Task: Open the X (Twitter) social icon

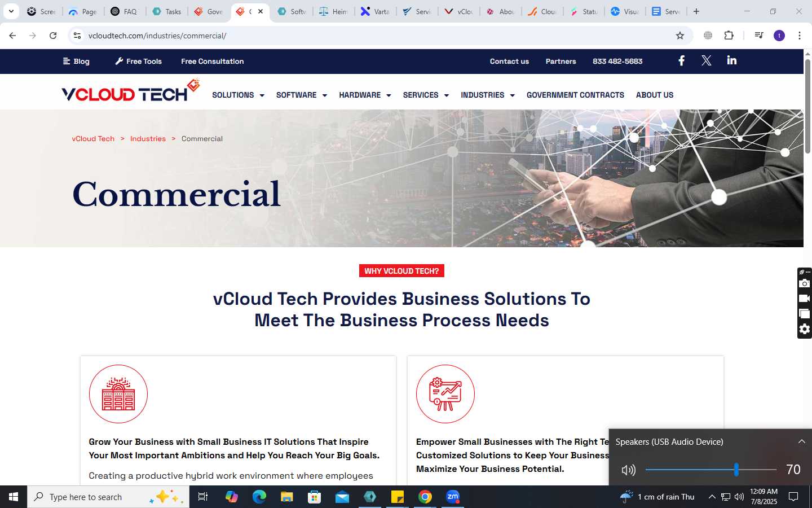Action: click(x=706, y=61)
